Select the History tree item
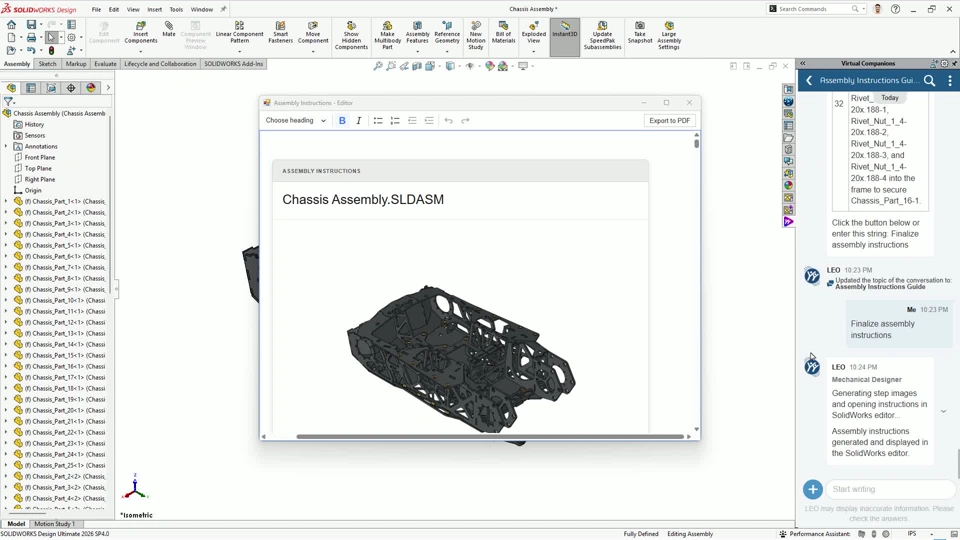 [x=34, y=124]
